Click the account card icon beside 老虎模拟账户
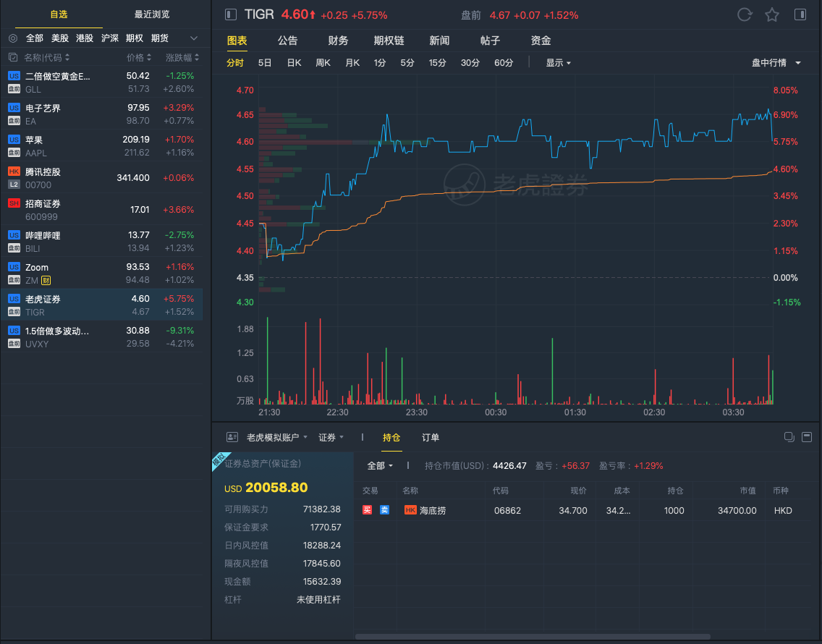Screen dimensions: 822x644 [x=232, y=437]
